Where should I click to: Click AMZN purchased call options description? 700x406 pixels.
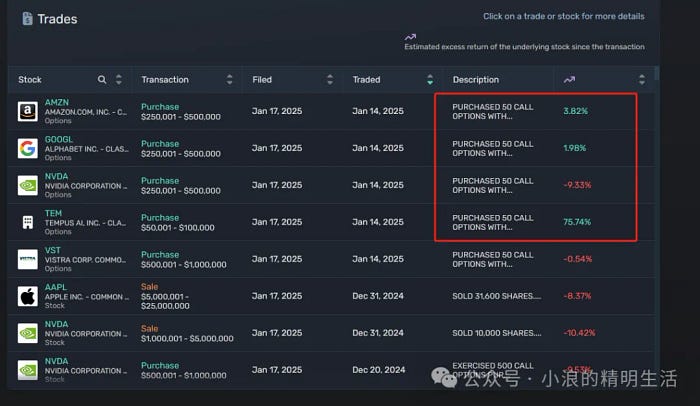click(493, 112)
